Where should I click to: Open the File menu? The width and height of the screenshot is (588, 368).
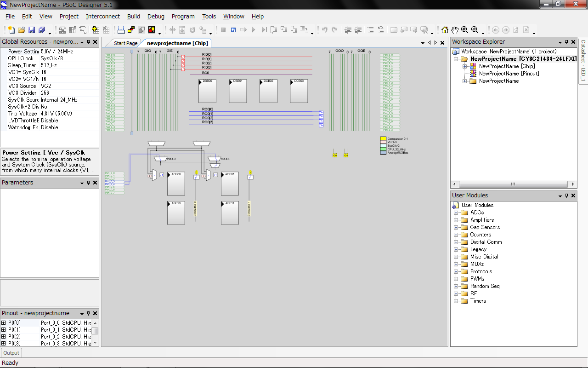coord(10,16)
